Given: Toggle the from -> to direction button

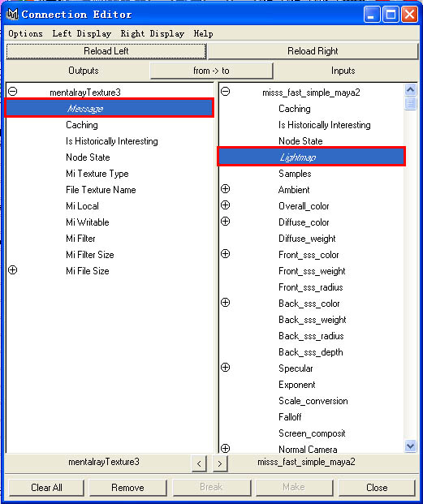Looking at the screenshot, I should point(211,71).
